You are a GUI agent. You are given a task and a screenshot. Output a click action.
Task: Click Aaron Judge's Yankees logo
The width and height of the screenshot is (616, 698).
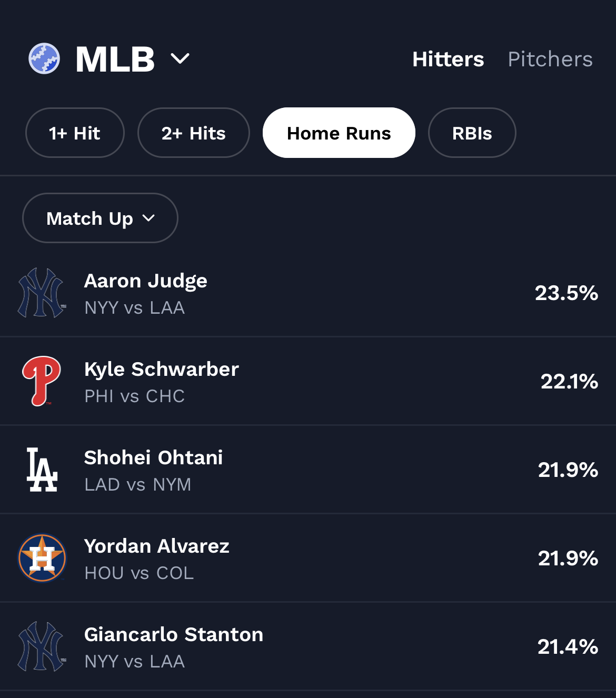coord(42,293)
